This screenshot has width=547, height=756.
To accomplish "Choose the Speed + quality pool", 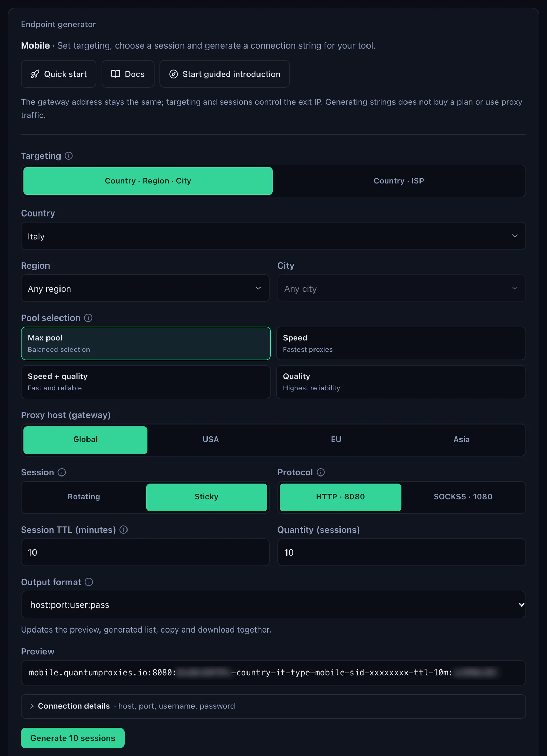I will (146, 382).
